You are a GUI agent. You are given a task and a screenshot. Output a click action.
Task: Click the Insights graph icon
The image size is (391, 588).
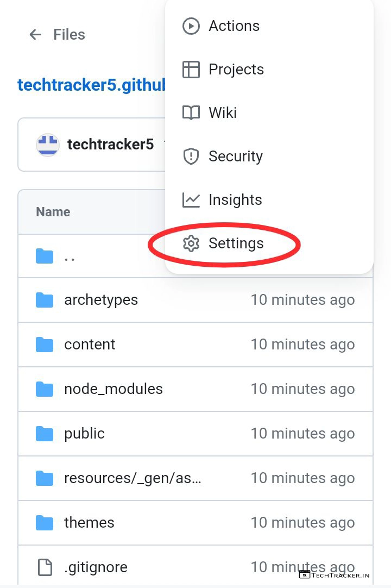tap(191, 200)
